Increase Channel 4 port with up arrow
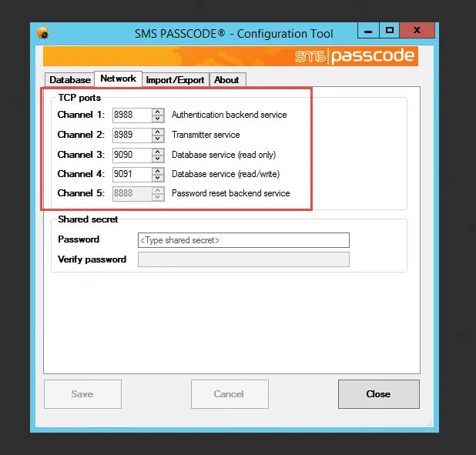 (x=158, y=171)
